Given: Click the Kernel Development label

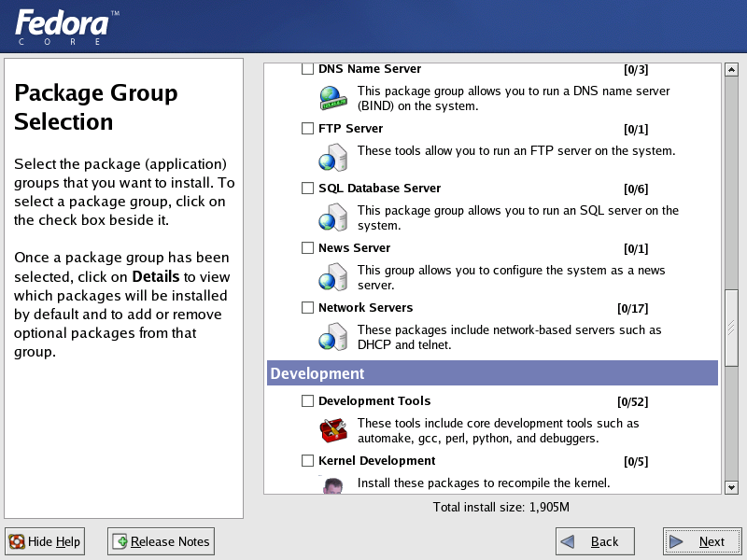Looking at the screenshot, I should (377, 460).
